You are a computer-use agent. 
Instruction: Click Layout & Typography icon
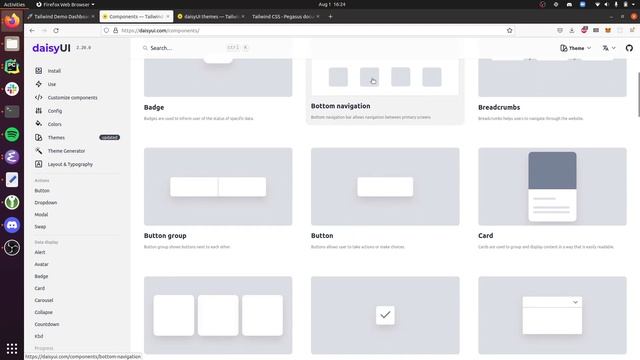tap(39, 164)
